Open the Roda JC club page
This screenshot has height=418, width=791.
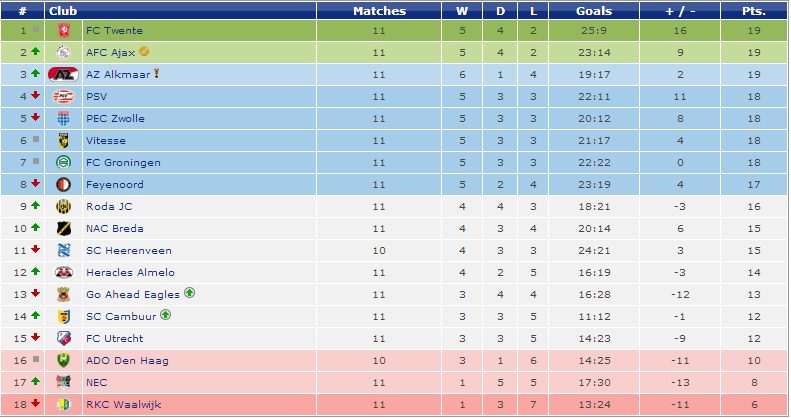(108, 207)
